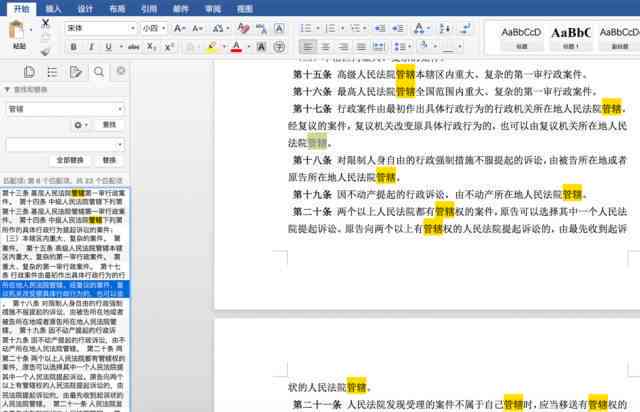Click the 全部替换 replace all button
640x412 pixels.
coord(70,160)
